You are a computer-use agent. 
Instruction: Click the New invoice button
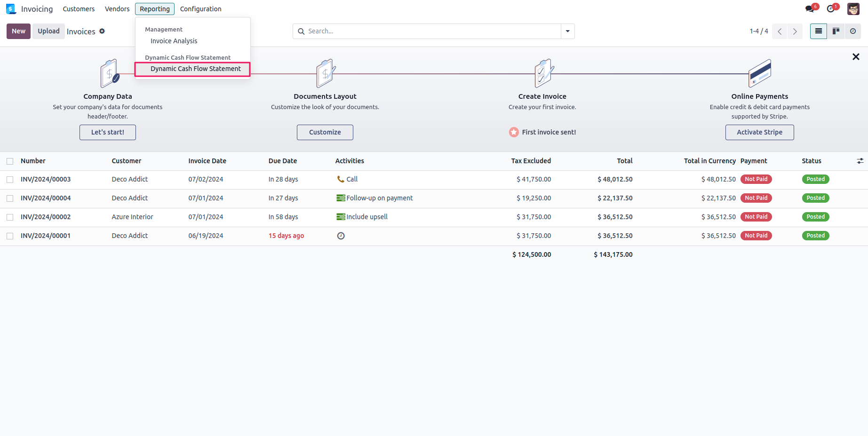[x=18, y=31]
